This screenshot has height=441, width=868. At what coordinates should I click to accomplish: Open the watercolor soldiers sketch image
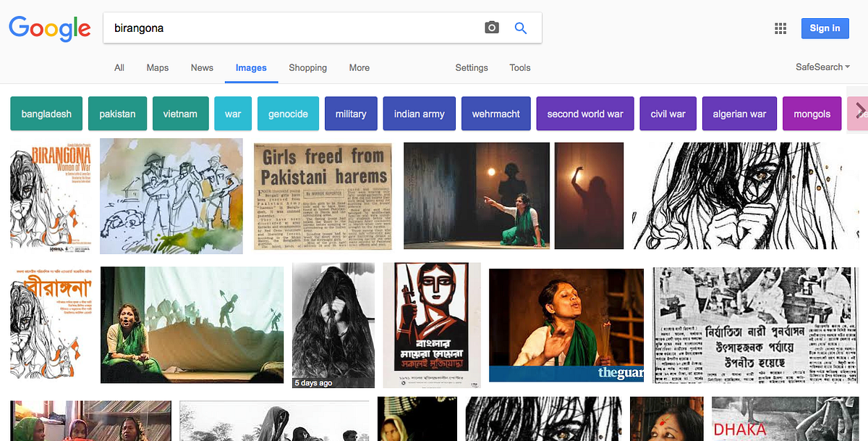[x=171, y=196]
